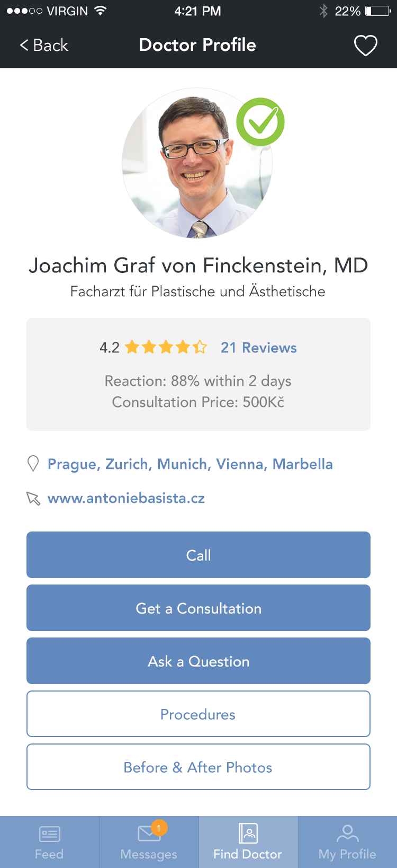The height and width of the screenshot is (868, 397).
Task: Tap the star rating row
Action: (166, 348)
